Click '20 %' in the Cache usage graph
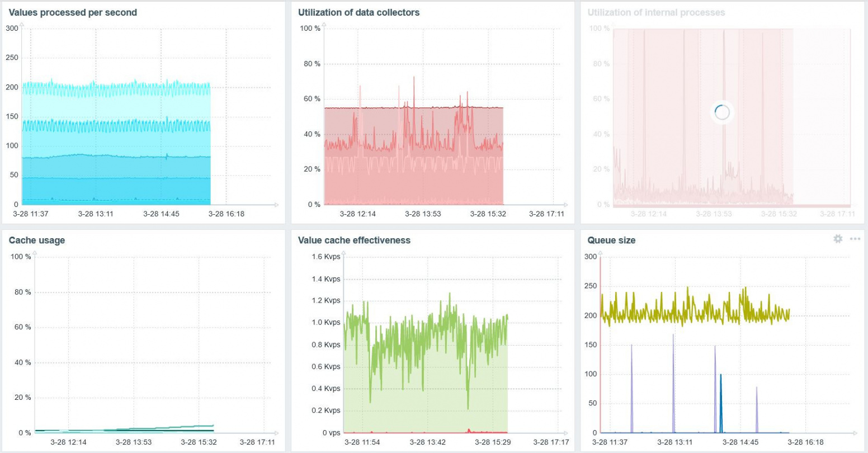The height and width of the screenshot is (453, 868). click(22, 398)
